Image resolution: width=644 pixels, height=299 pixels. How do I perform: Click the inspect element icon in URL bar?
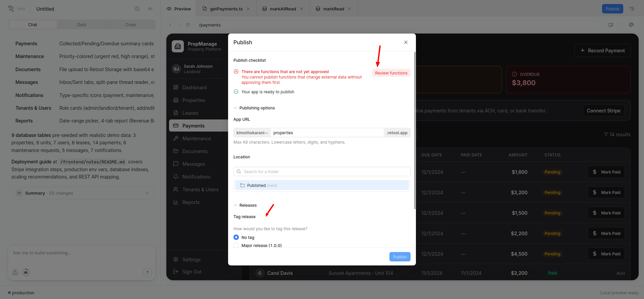611,25
